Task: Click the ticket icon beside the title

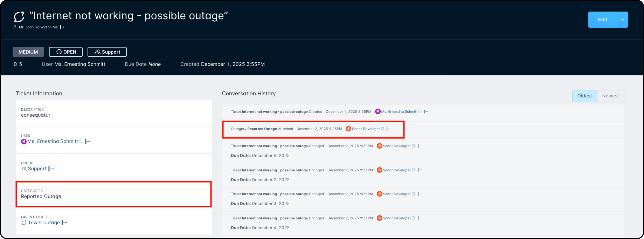Action: (19, 16)
